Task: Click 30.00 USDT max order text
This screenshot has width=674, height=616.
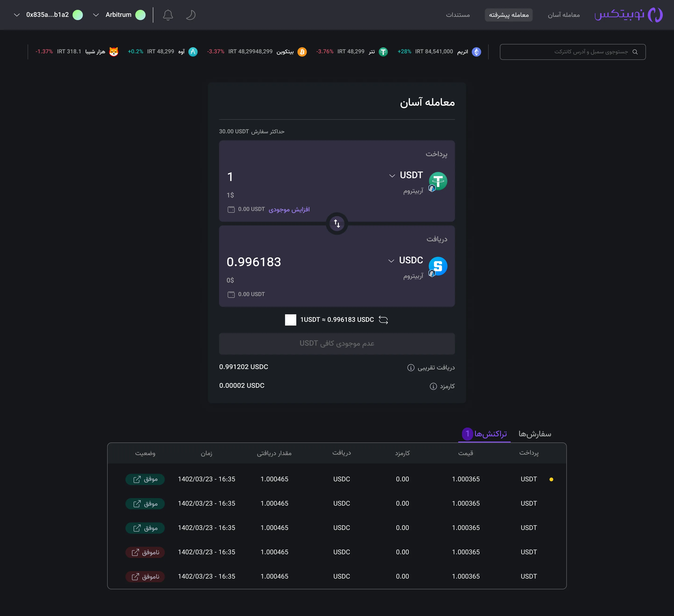Action: (234, 131)
